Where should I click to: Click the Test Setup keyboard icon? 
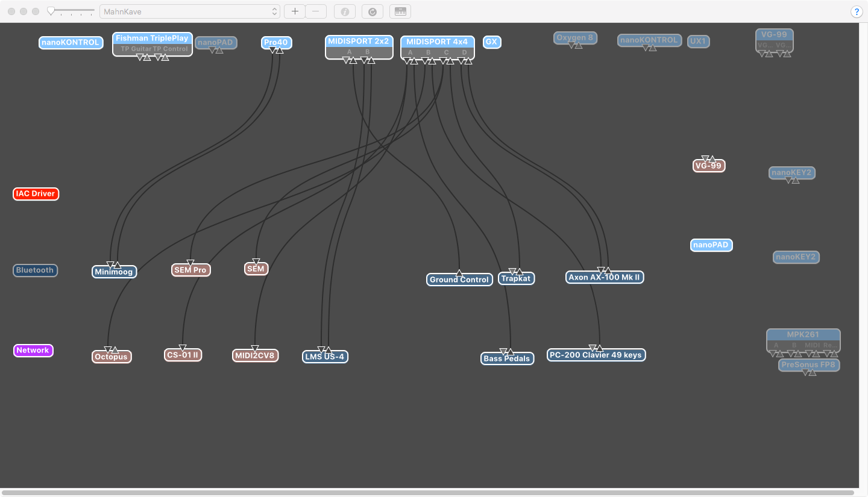point(400,11)
